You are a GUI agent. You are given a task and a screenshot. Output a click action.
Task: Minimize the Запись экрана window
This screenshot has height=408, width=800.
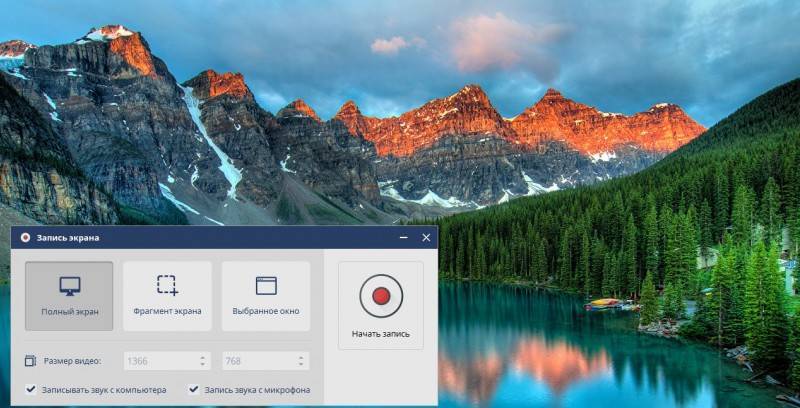(404, 238)
